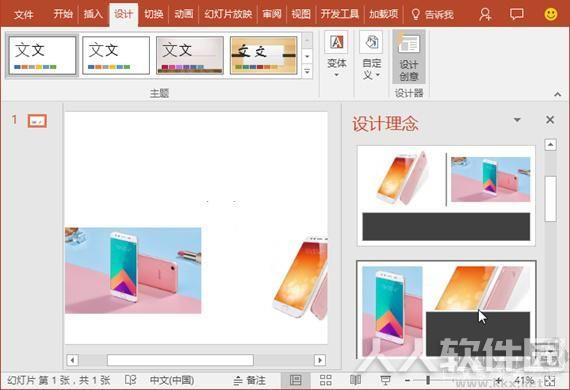Select the blue-pink phone picture on slide
The image size is (570, 390).
point(133,270)
